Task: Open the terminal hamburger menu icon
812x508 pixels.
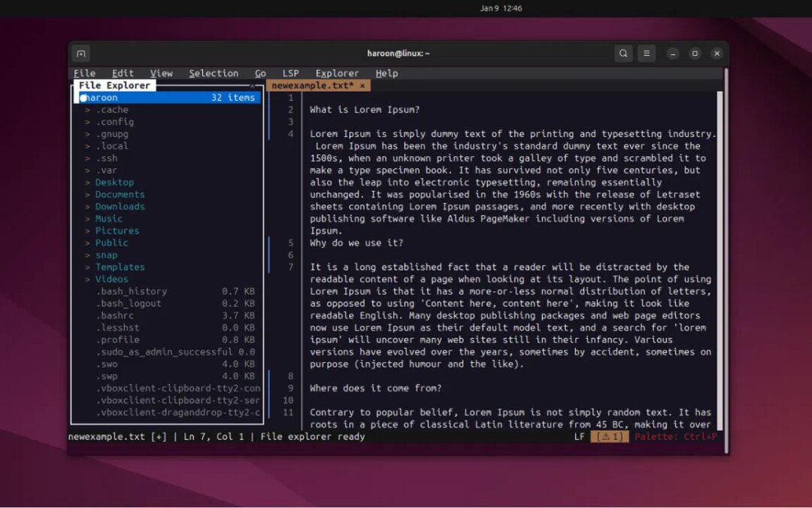Action: coord(647,53)
